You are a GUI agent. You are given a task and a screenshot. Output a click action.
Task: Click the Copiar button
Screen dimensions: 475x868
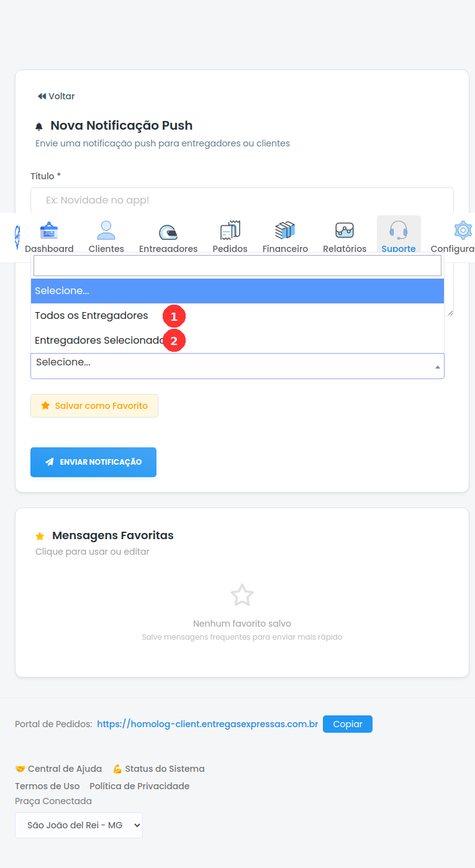click(348, 724)
